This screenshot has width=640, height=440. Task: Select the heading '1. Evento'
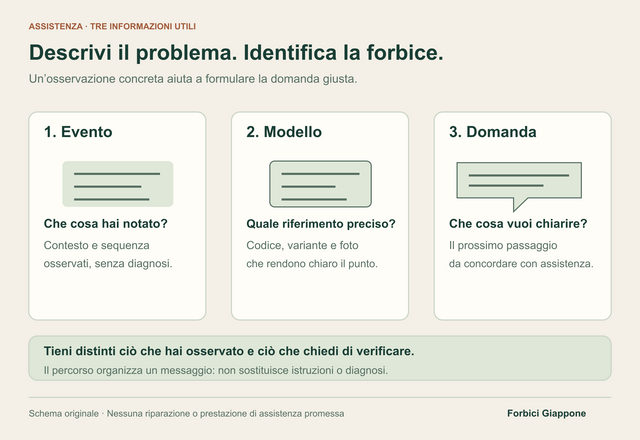pyautogui.click(x=78, y=132)
